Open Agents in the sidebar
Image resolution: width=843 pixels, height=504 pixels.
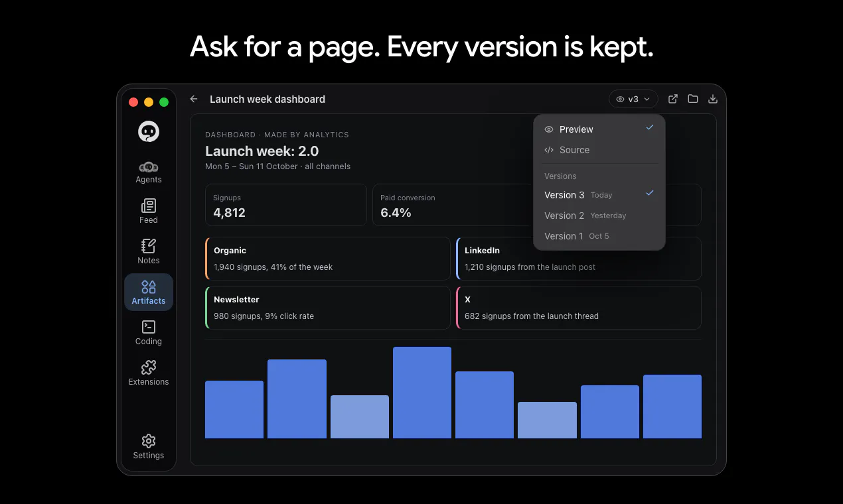(149, 172)
